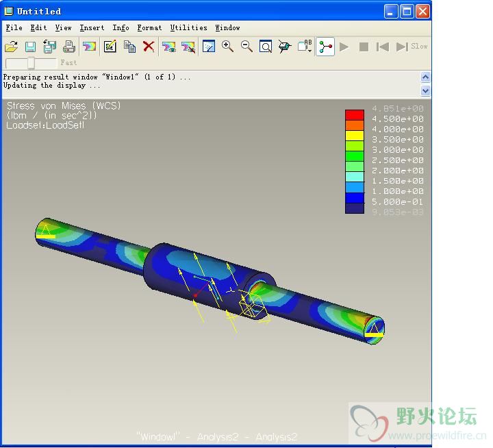Image resolution: width=493 pixels, height=448 pixels.
Task: Delete the result window via red X
Action: tap(149, 47)
